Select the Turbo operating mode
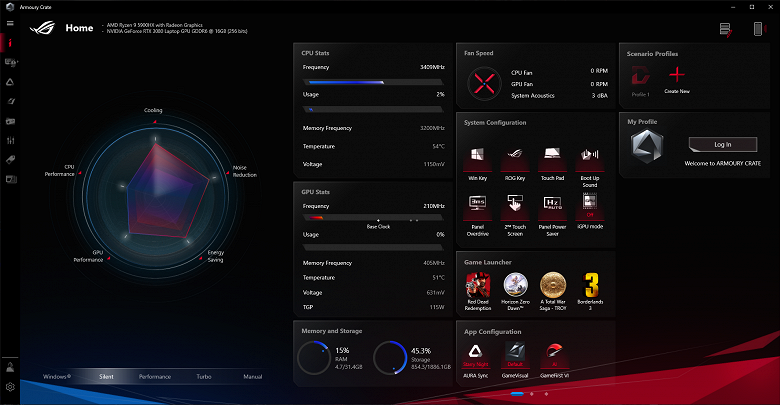The width and height of the screenshot is (780, 405). 204,377
